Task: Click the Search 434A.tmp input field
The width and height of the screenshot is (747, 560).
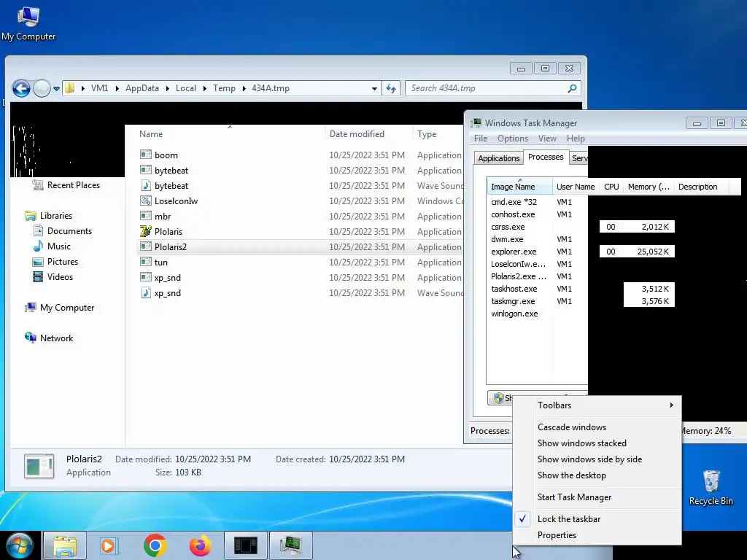Action: 487,88
